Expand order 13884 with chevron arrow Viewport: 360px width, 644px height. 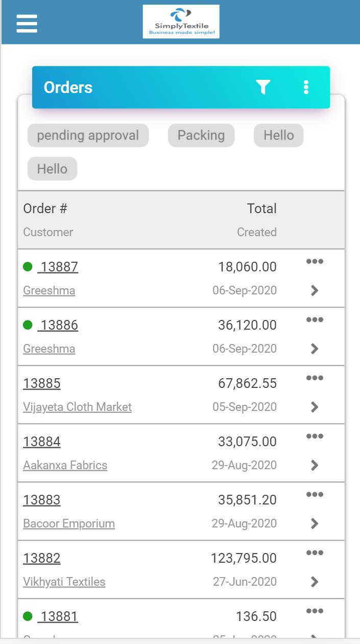point(315,465)
